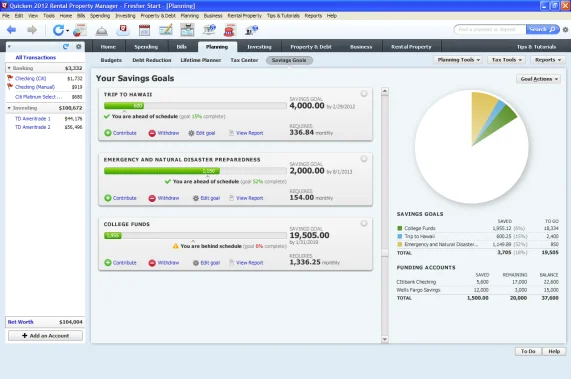Click the Search button
The height and width of the screenshot is (379, 580).
[x=543, y=30]
